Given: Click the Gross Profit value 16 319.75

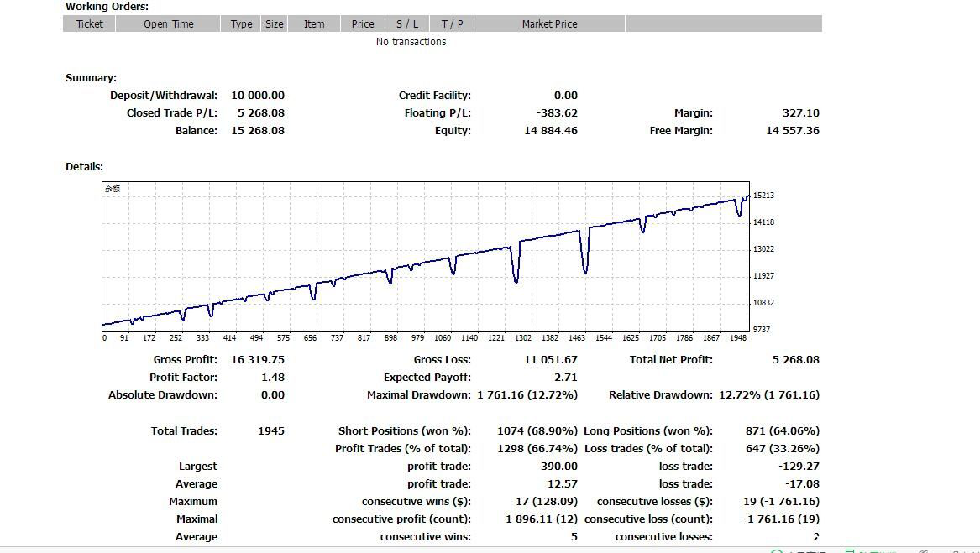Looking at the screenshot, I should click(258, 360).
